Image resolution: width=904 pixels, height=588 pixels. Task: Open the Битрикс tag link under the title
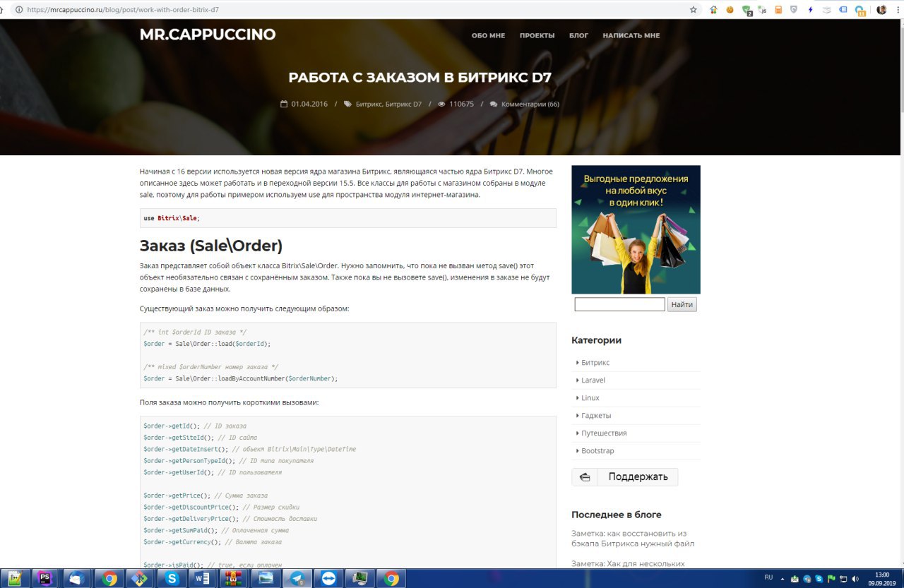[369, 104]
